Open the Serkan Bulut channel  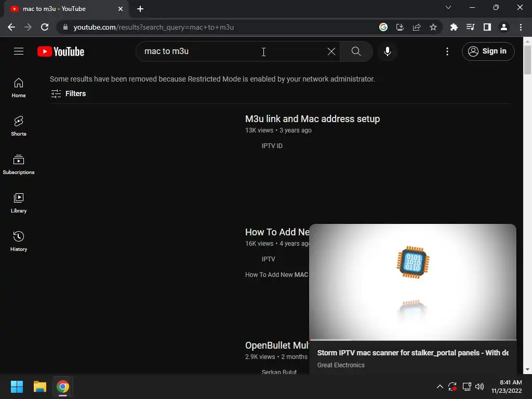[279, 372]
